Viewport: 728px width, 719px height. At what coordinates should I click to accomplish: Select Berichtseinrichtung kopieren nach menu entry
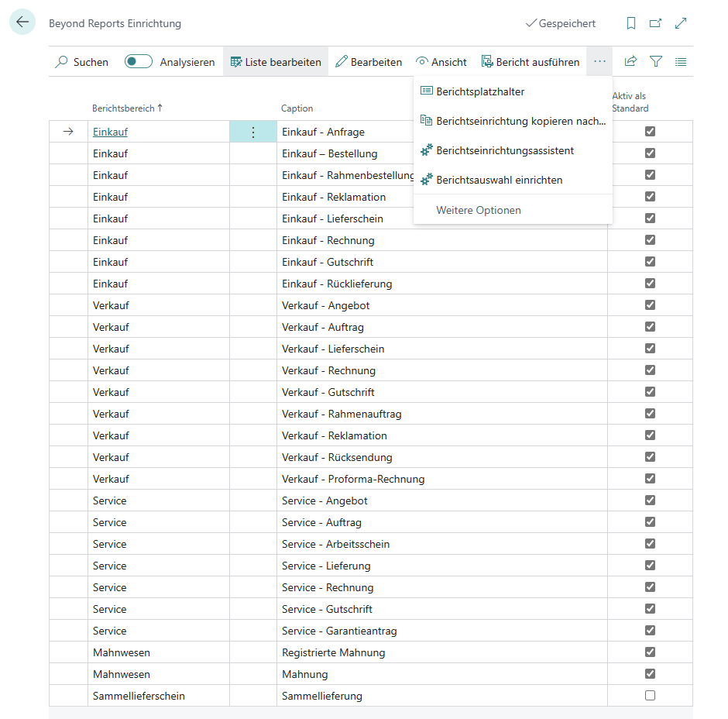(511, 121)
